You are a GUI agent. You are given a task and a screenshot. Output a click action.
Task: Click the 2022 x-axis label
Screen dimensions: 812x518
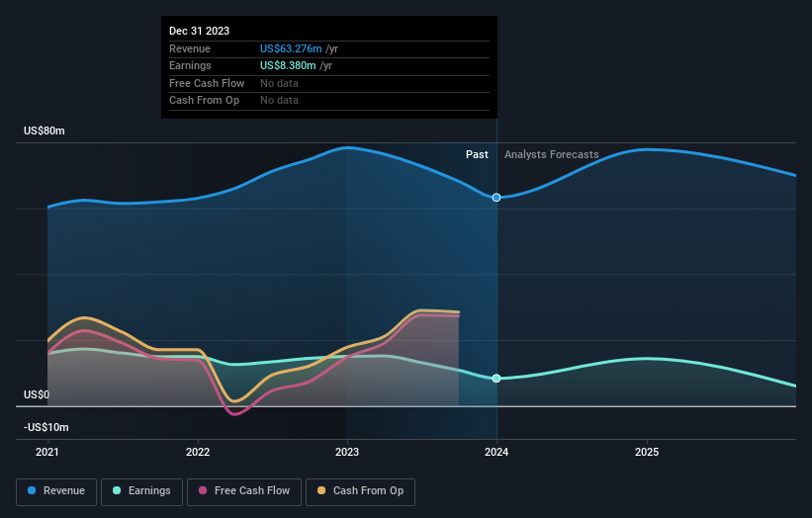(x=198, y=453)
